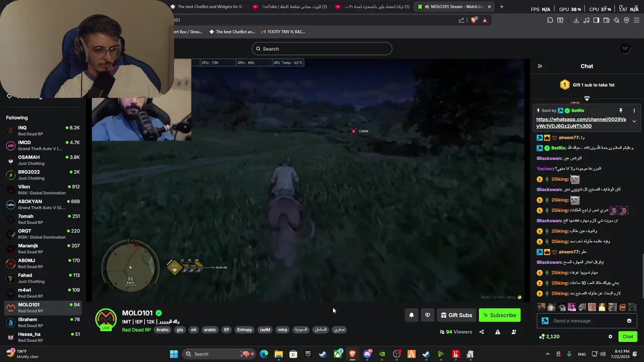Select the Entropy tag
644x362 pixels.
(x=245, y=330)
